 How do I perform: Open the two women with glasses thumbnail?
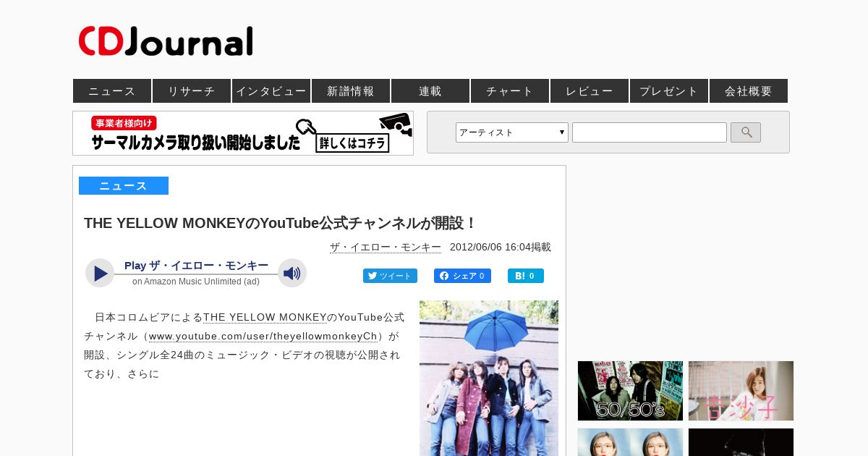tap(630, 442)
